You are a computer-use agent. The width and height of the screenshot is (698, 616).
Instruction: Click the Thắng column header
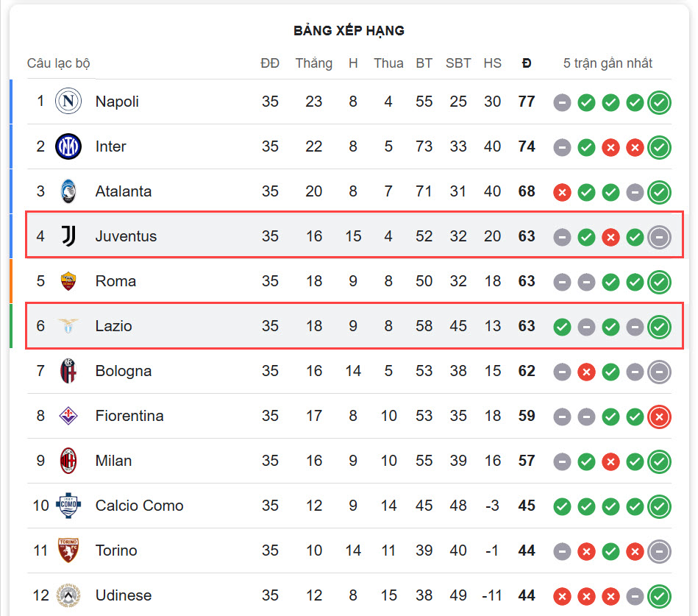[x=314, y=63]
